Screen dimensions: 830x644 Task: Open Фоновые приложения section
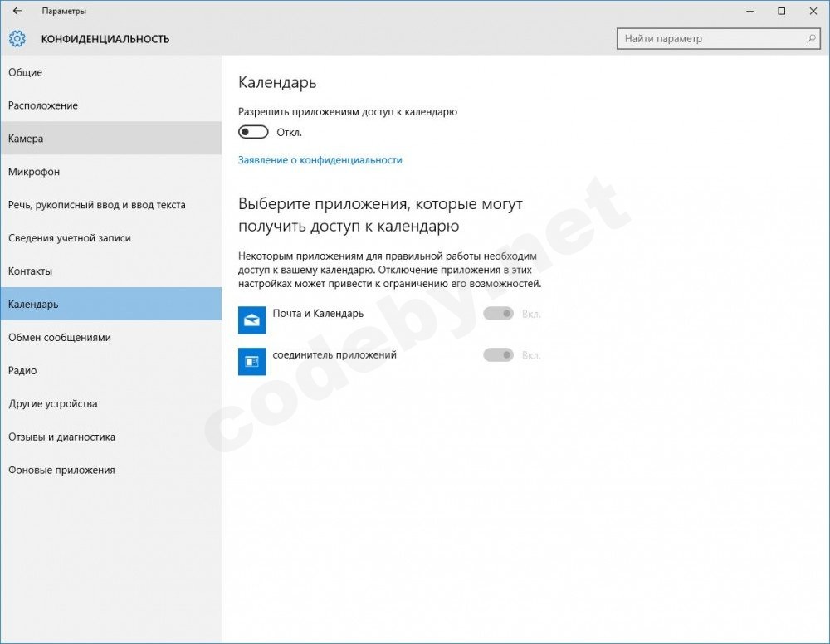pyautogui.click(x=110, y=470)
